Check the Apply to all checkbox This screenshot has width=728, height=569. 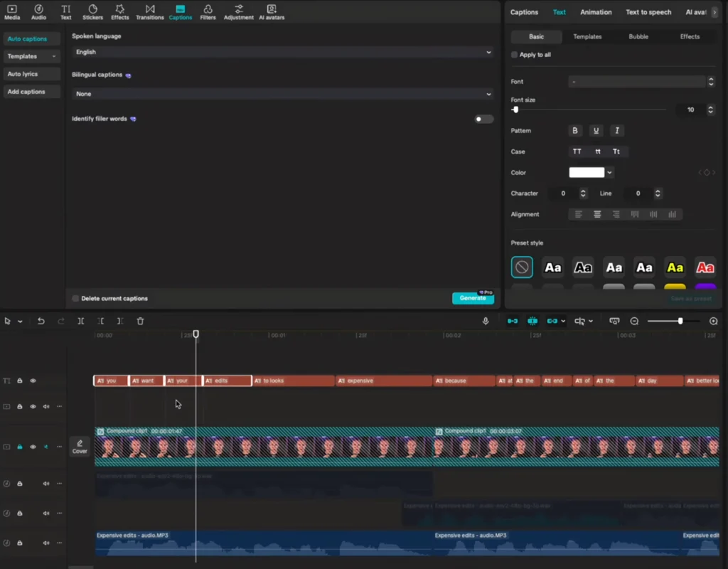[515, 55]
